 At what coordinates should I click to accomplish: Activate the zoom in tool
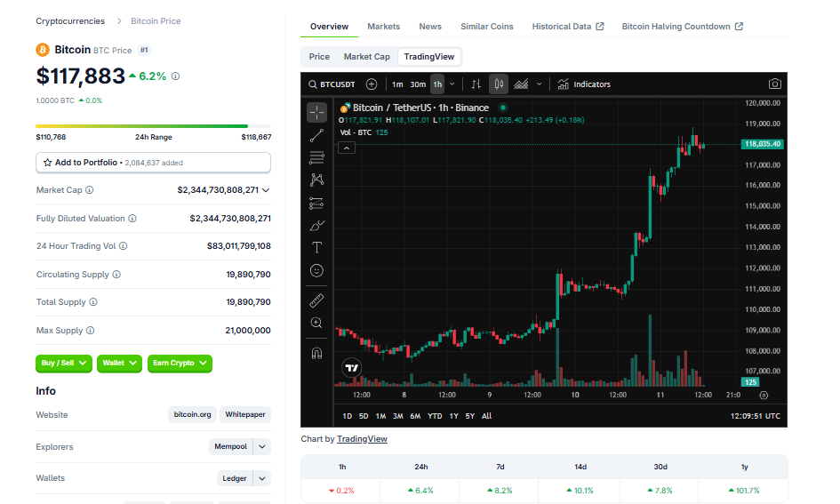point(316,323)
